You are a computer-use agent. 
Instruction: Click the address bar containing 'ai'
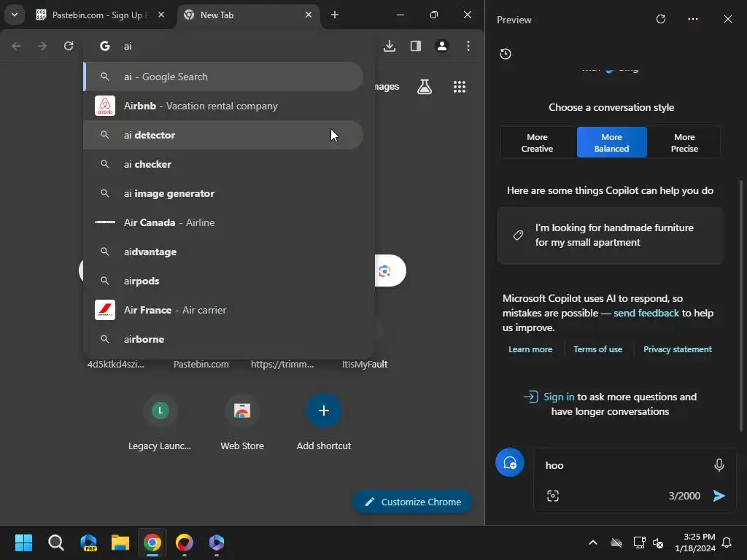228,46
